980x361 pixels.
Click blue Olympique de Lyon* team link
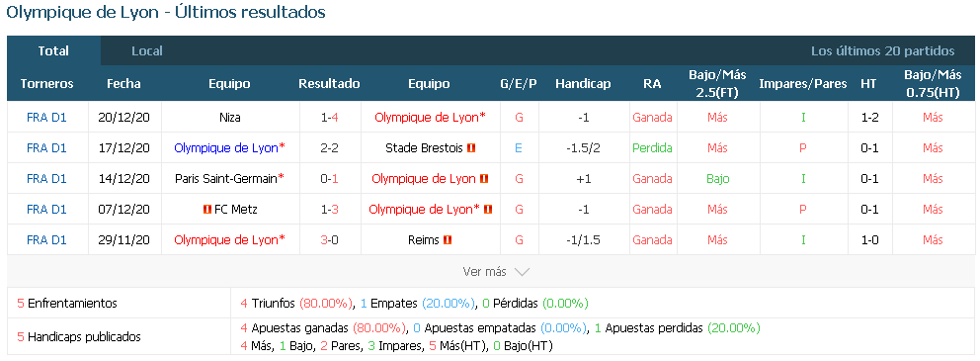coord(230,148)
